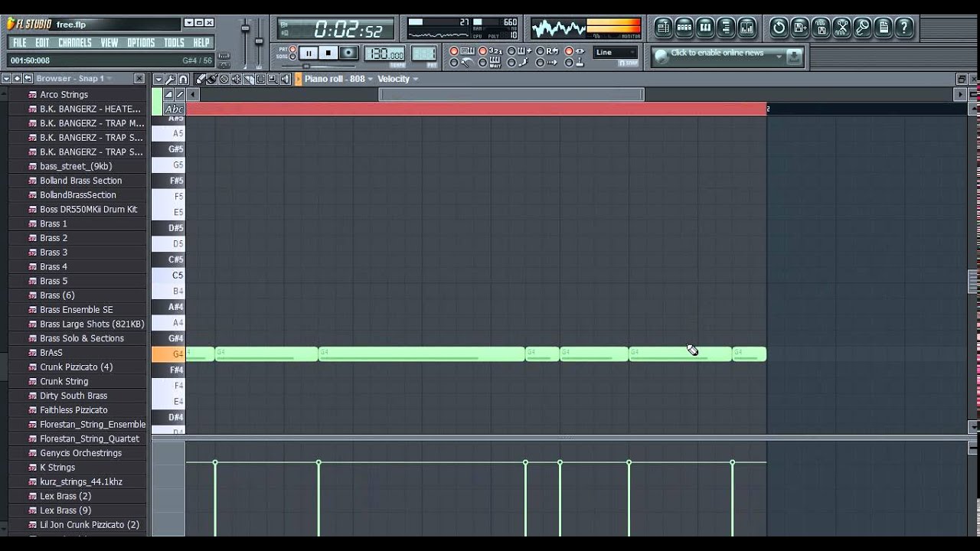
Task: Open Piano roll - 808 channel dropdown
Action: tap(338, 79)
